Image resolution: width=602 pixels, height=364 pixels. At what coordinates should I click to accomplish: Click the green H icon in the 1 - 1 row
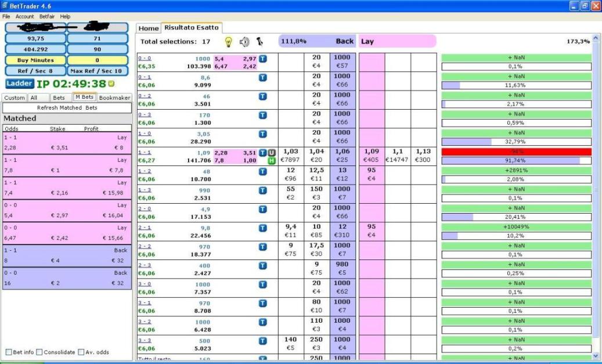(x=271, y=161)
